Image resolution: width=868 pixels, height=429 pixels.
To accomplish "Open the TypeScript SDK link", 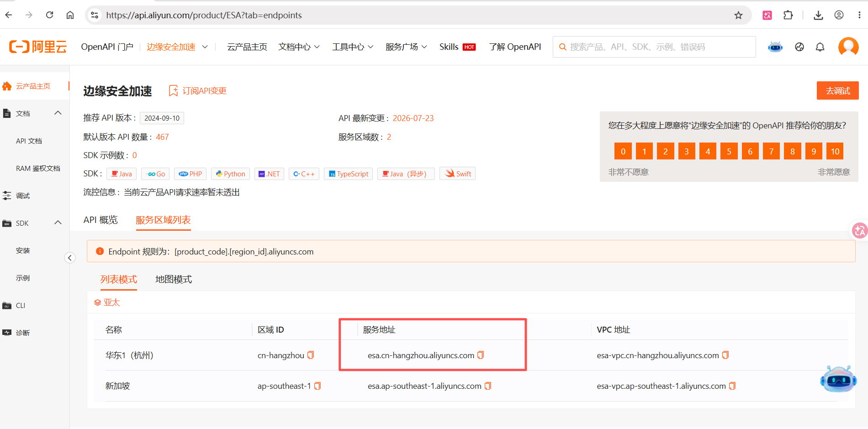I will coord(349,174).
